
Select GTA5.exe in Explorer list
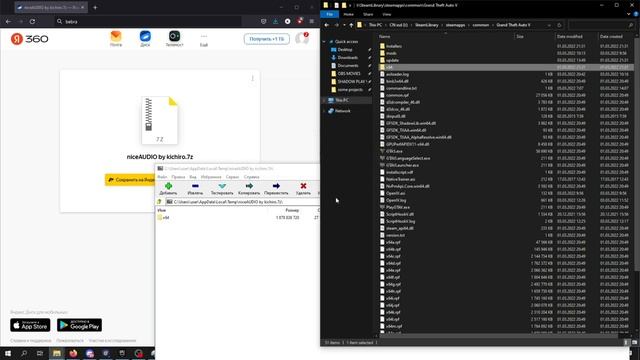tap(394, 151)
